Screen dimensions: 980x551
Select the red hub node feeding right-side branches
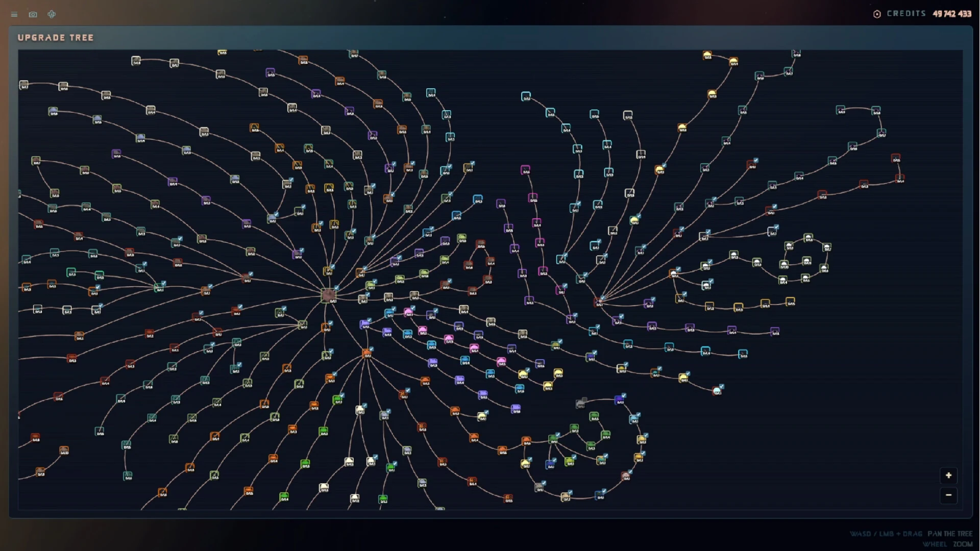[598, 302]
